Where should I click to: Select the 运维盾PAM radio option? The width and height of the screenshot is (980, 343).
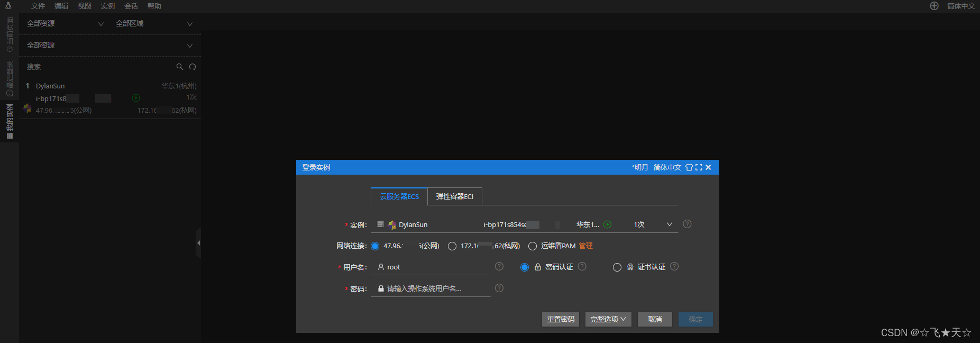tap(533, 246)
